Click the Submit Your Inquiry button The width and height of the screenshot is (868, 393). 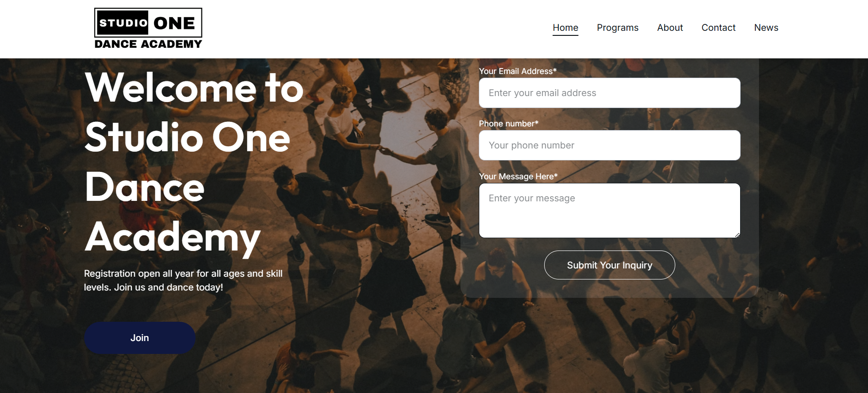(x=609, y=265)
